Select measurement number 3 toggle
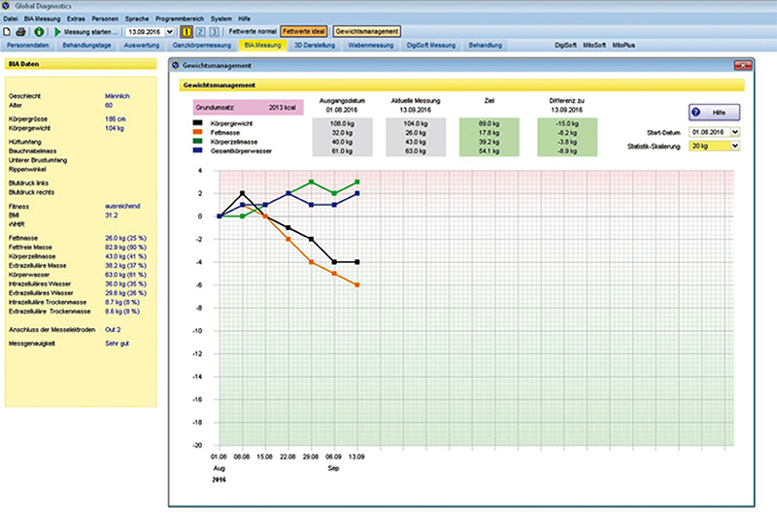 click(x=214, y=32)
